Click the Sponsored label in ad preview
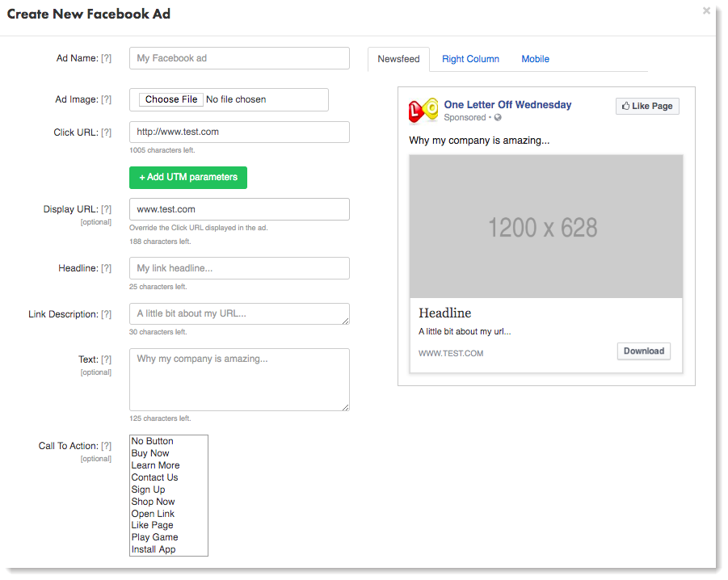 [x=465, y=117]
